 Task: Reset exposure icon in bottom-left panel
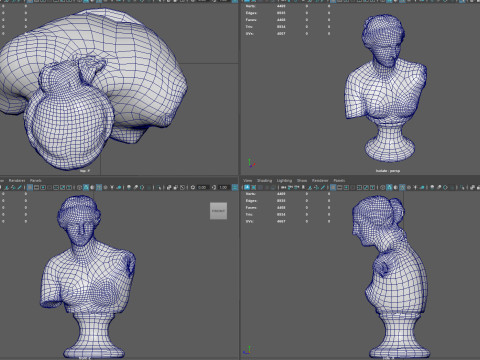pos(193,187)
